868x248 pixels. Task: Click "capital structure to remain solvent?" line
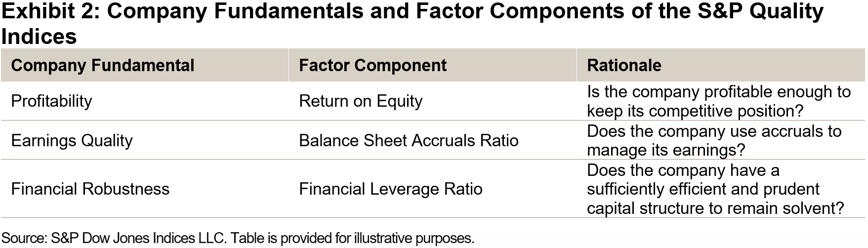pyautogui.click(x=715, y=208)
